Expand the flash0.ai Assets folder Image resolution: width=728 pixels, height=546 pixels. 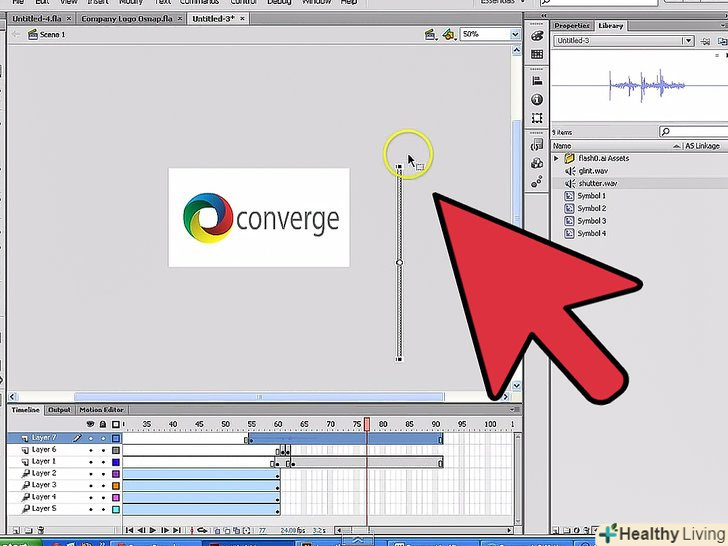pyautogui.click(x=556, y=158)
